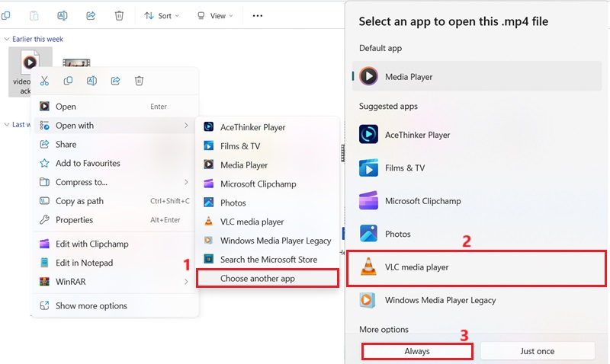Select Edit with Clipchamp

pyautogui.click(x=114, y=244)
